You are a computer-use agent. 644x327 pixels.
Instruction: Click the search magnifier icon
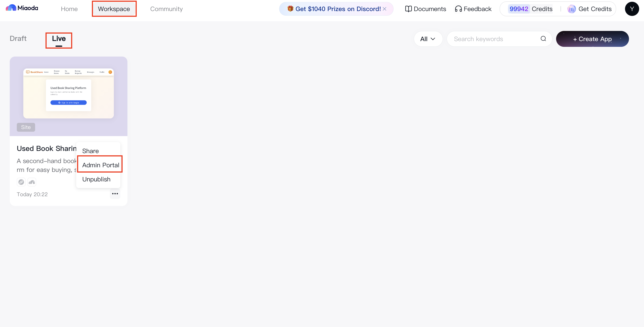coord(543,38)
